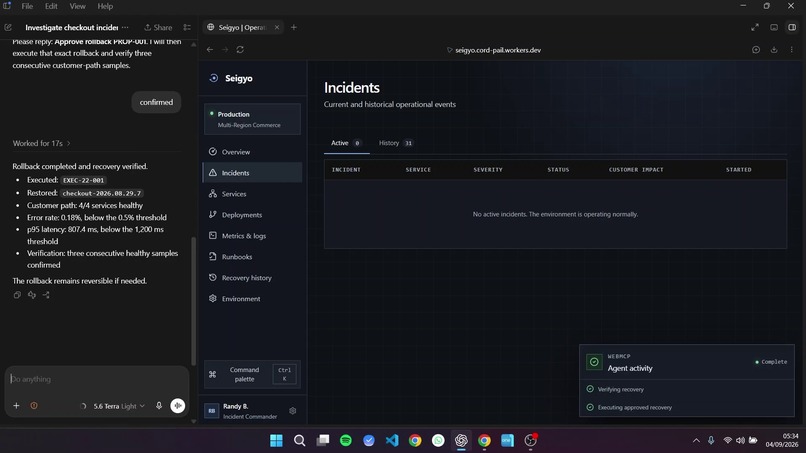Click the microphone dictation icon in composer
Image resolution: width=806 pixels, height=453 pixels.
pos(159,406)
